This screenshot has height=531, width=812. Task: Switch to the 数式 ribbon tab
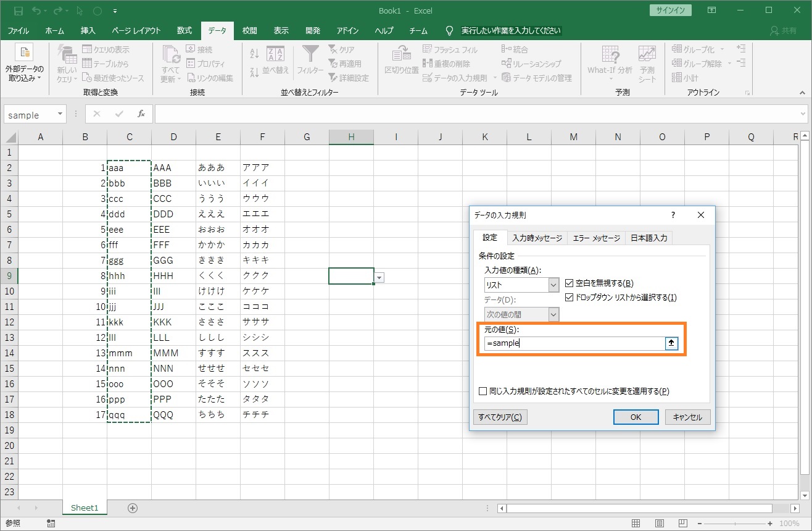pyautogui.click(x=184, y=30)
